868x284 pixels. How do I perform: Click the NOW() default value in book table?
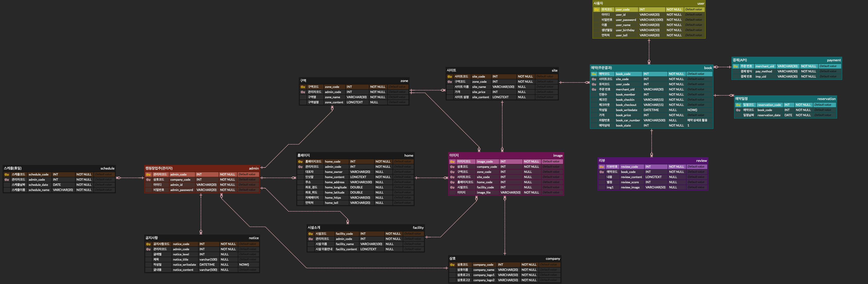pyautogui.click(x=692, y=110)
